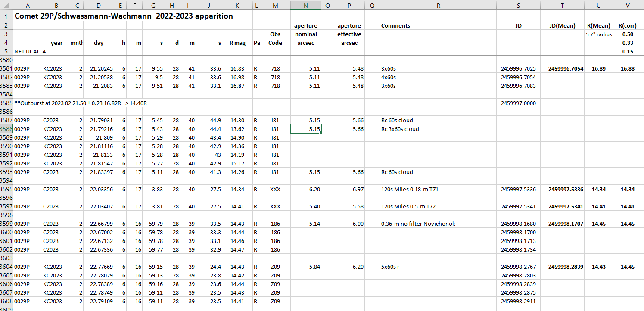The image size is (644, 311).
Task: Click the 'R(corr)' header cell
Action: [x=628, y=25]
